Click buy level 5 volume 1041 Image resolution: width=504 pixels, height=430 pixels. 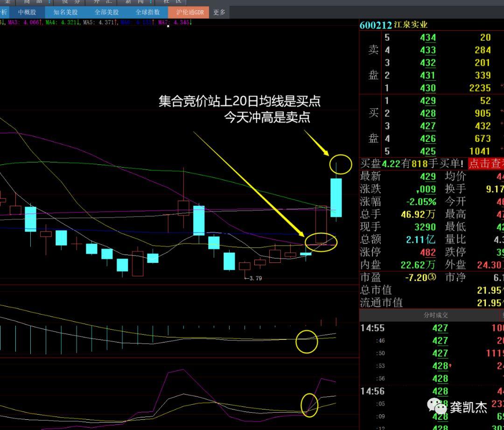point(480,151)
